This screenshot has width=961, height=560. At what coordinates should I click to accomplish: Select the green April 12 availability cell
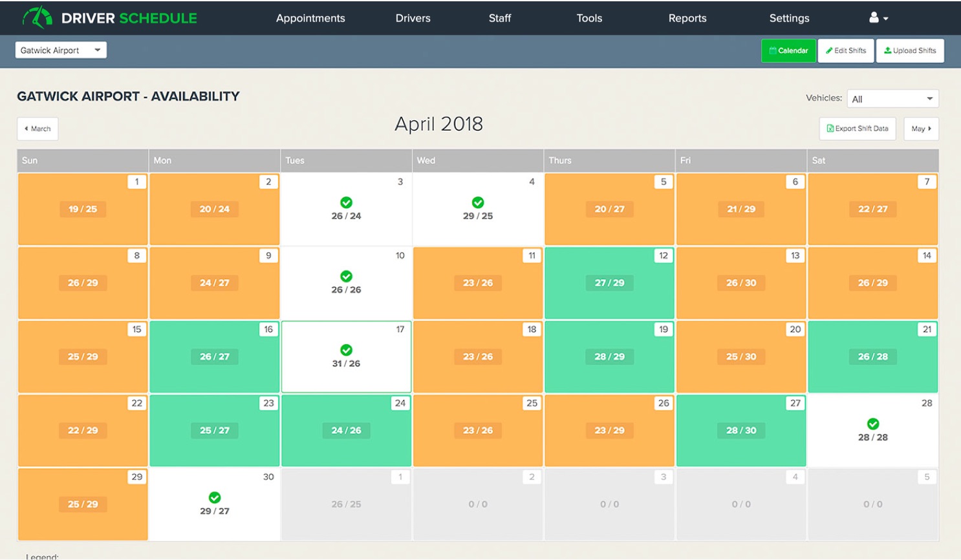click(609, 283)
